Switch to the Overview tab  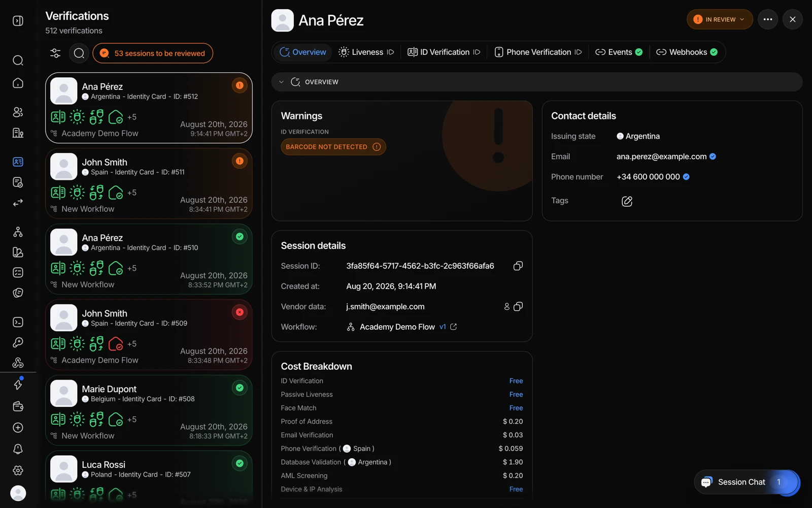tap(303, 52)
